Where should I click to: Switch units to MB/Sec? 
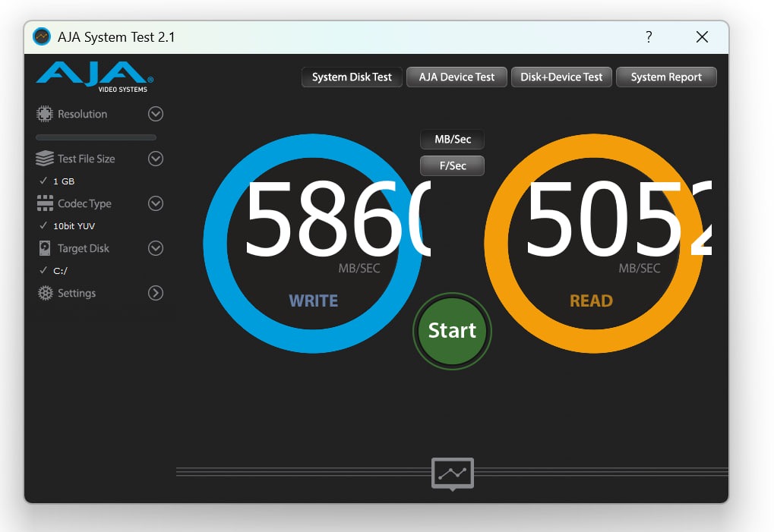(x=452, y=139)
